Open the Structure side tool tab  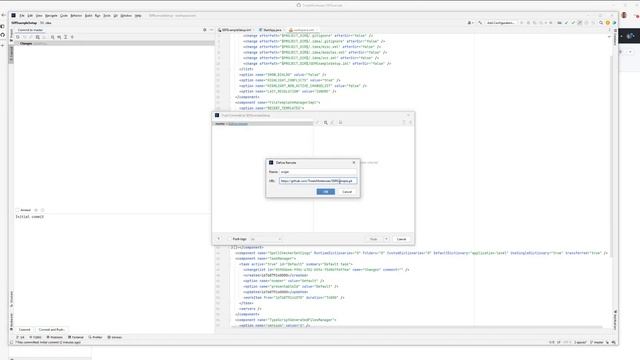(11, 299)
